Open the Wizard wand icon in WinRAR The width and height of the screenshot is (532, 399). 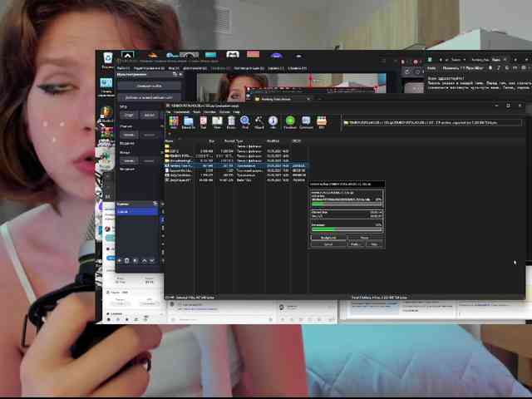259,121
